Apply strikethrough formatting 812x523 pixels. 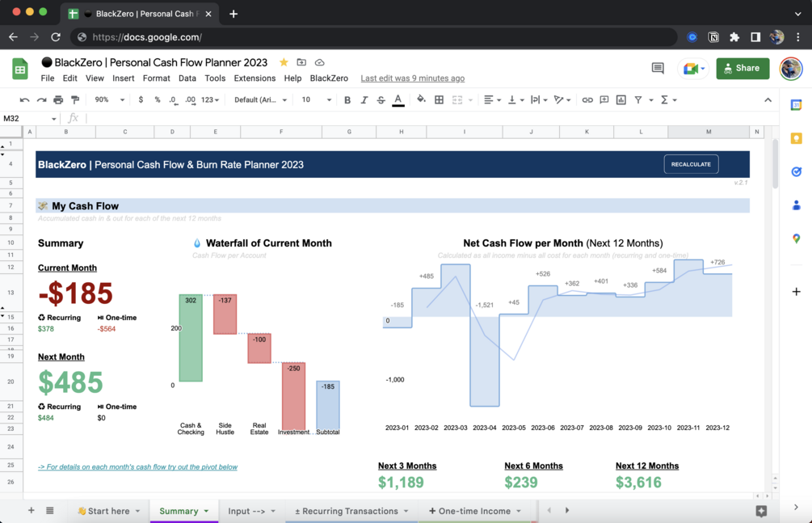381,100
